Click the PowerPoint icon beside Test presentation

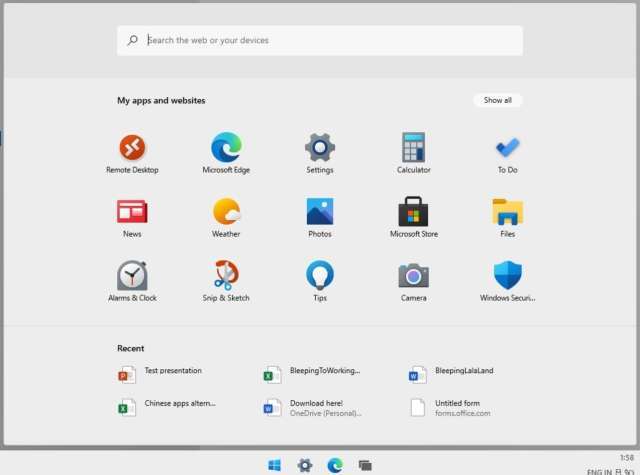tap(127, 375)
